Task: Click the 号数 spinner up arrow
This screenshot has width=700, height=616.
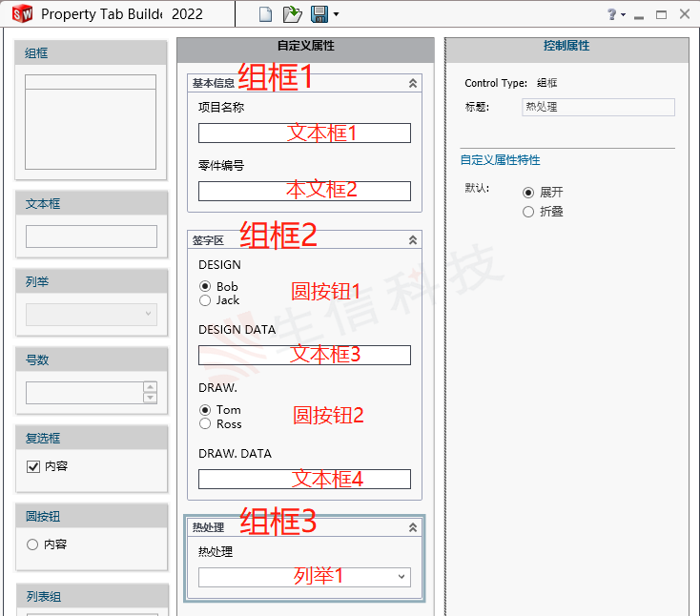Action: (x=150, y=387)
